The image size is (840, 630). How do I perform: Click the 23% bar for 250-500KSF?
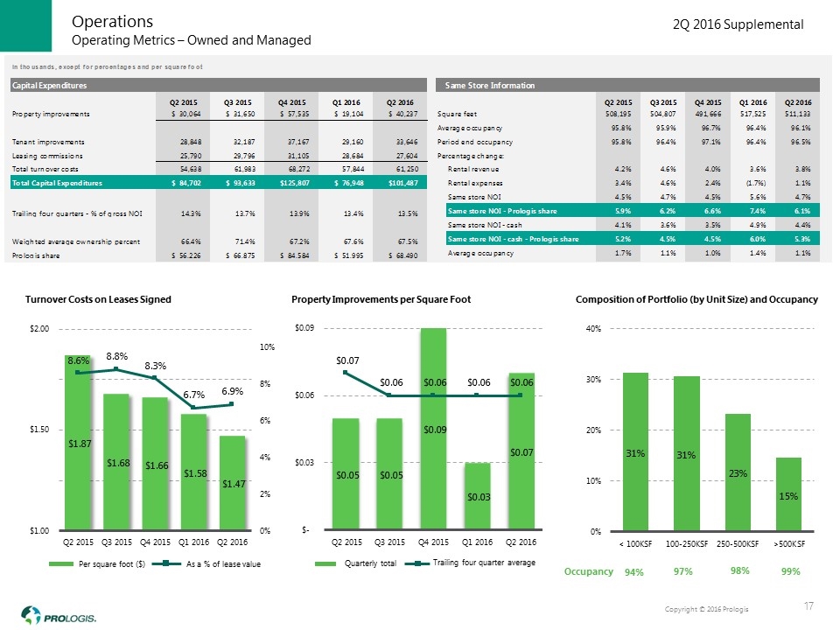738,472
